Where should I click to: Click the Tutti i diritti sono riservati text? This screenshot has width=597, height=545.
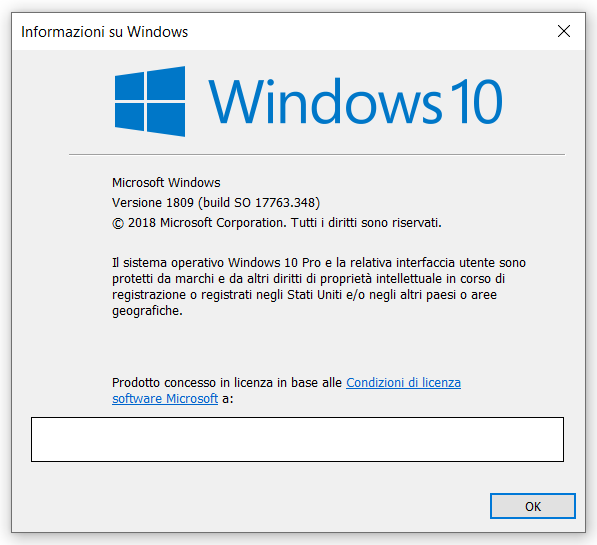pyautogui.click(x=366, y=223)
